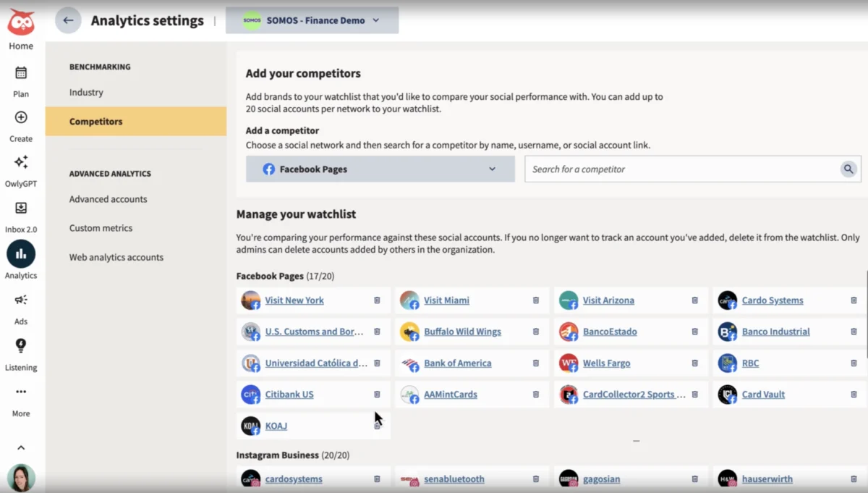The height and width of the screenshot is (493, 868).
Task: Delete Buffalo Wild Wings from watchlist
Action: point(536,332)
